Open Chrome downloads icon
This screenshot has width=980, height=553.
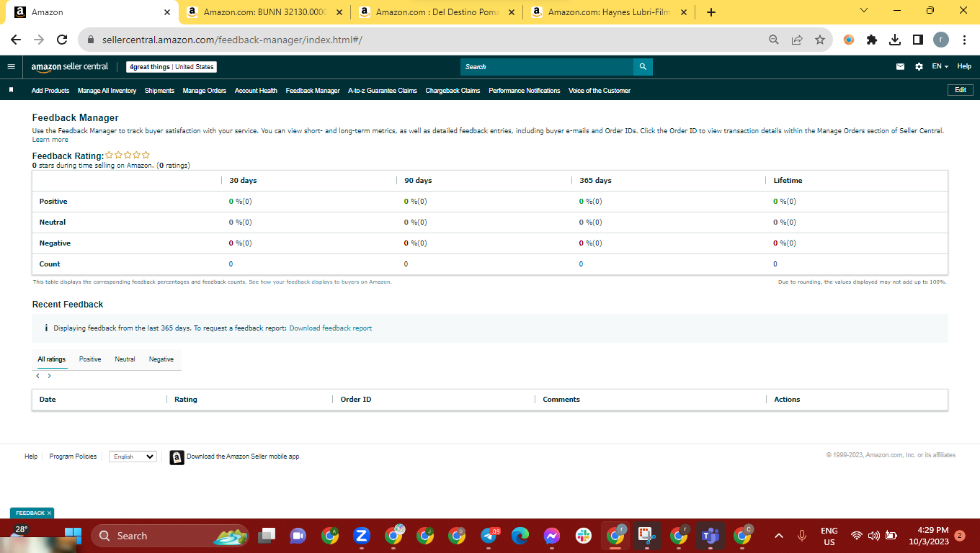click(895, 40)
